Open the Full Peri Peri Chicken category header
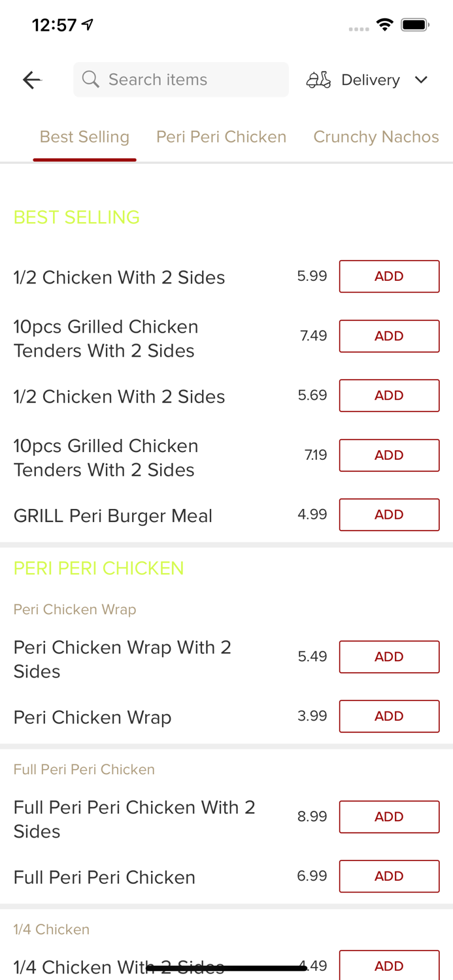The width and height of the screenshot is (453, 980). [x=84, y=769]
